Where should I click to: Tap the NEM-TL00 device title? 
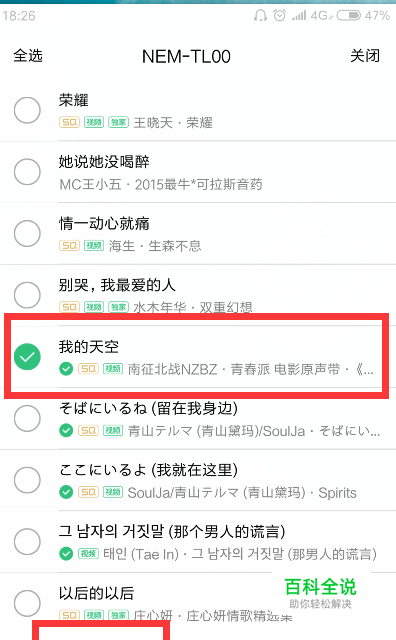tap(186, 56)
